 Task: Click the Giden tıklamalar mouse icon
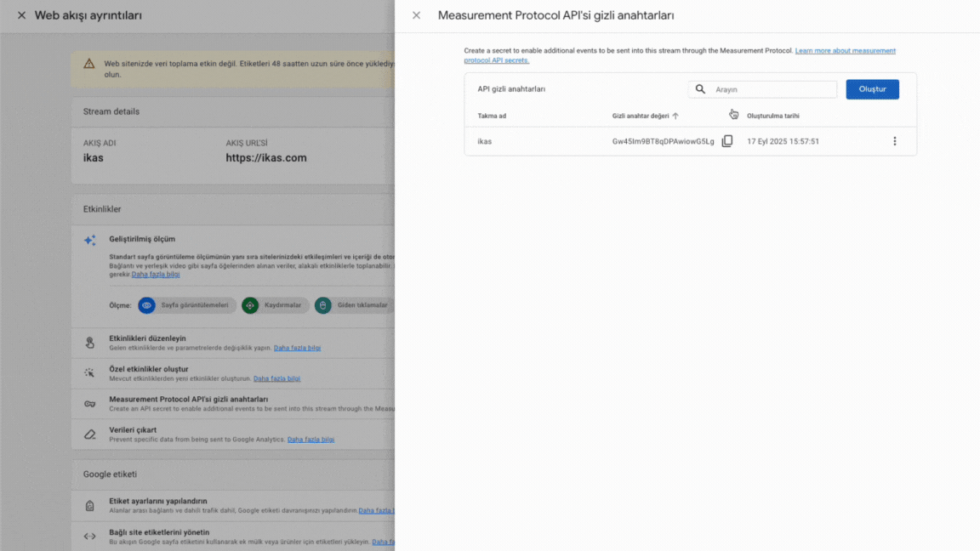322,305
